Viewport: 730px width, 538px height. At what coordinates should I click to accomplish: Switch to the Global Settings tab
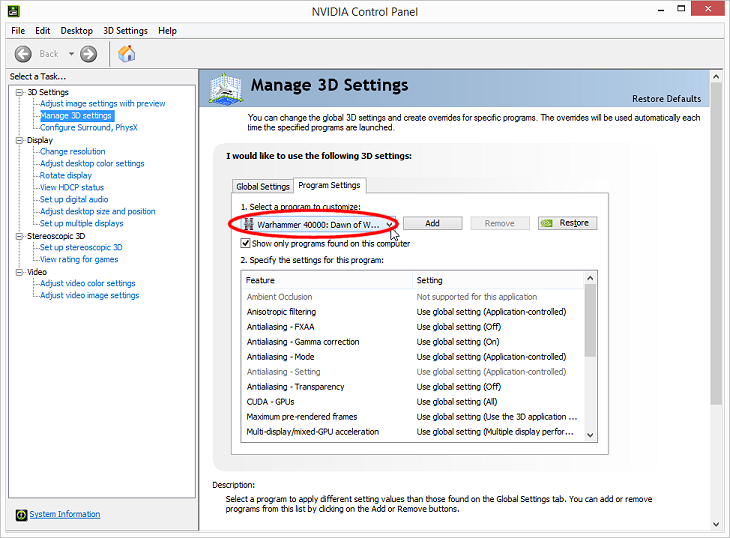point(262,186)
